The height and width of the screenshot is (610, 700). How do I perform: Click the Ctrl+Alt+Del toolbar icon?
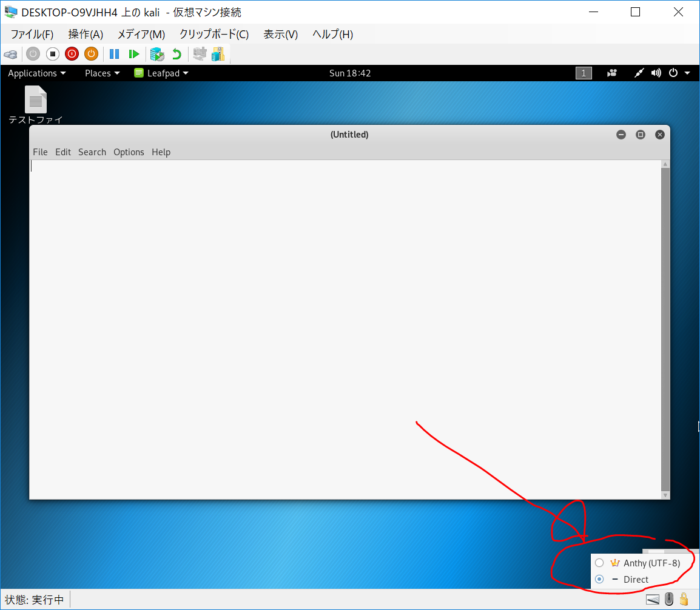click(x=10, y=54)
